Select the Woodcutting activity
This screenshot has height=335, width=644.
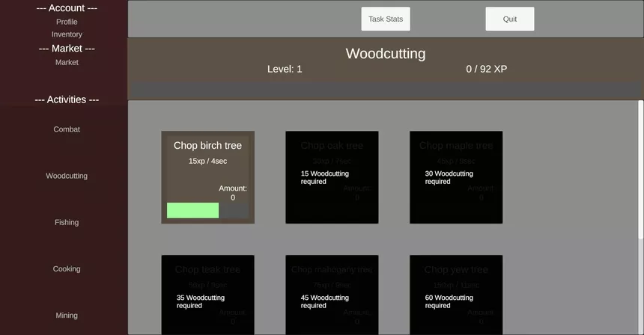pyautogui.click(x=67, y=176)
